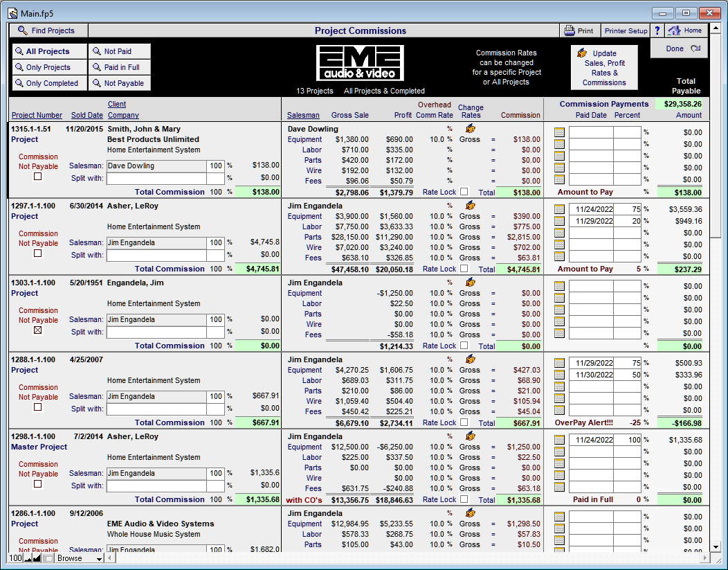Sort by Company header link
The height and width of the screenshot is (570, 728).
tap(123, 115)
